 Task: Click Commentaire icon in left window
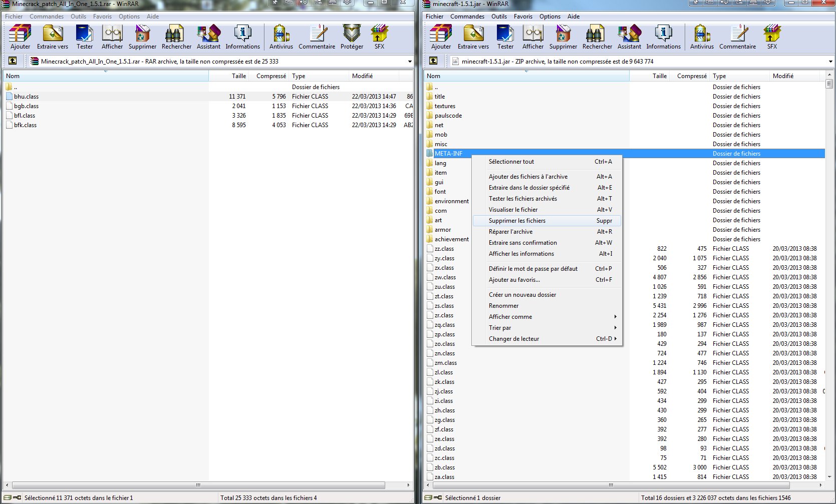(x=317, y=37)
